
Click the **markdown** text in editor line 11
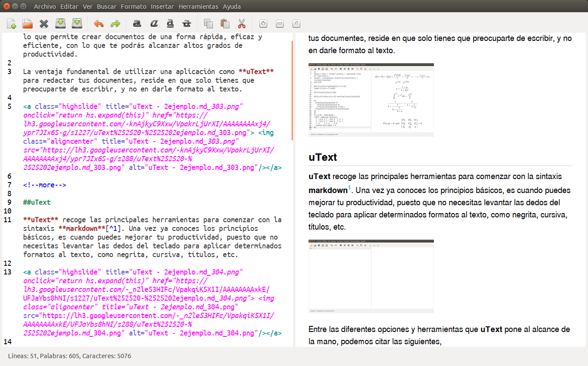(x=82, y=228)
